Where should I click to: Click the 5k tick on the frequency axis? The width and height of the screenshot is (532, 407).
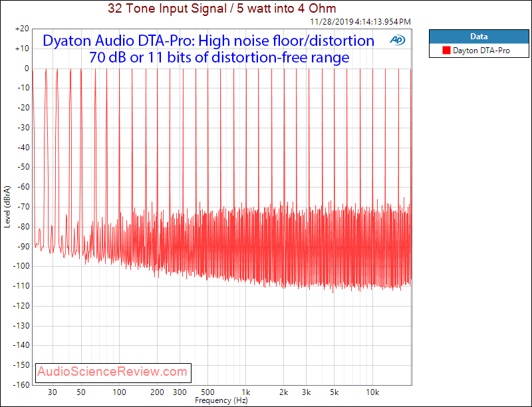(334, 392)
